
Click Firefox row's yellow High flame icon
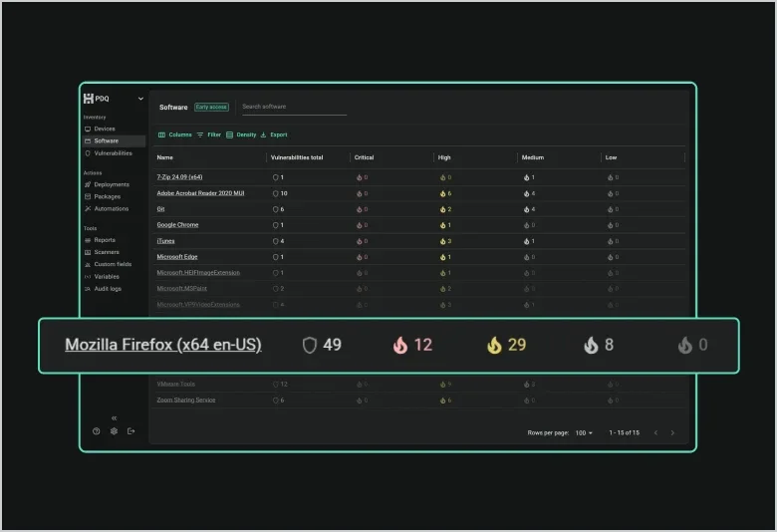tap(494, 345)
